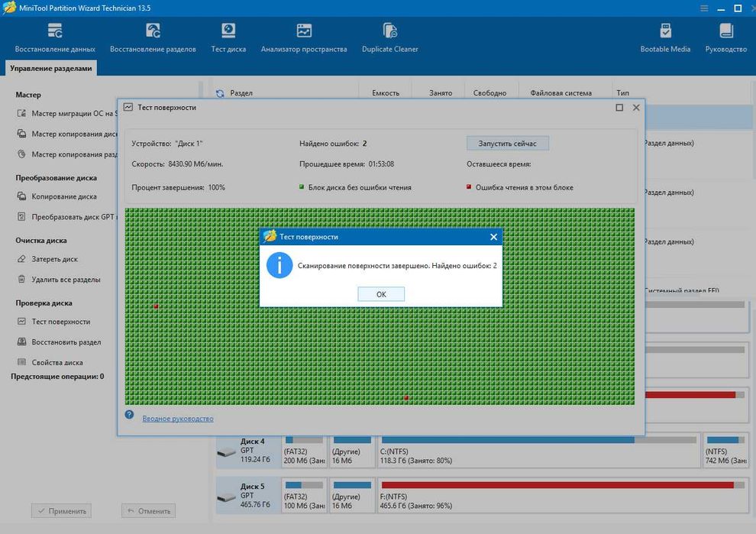Sort by Тип column header
The image size is (756, 534).
(x=622, y=93)
